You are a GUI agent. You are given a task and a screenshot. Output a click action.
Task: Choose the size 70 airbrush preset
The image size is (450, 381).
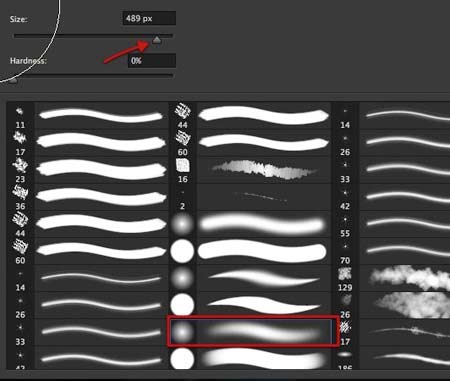click(392, 251)
